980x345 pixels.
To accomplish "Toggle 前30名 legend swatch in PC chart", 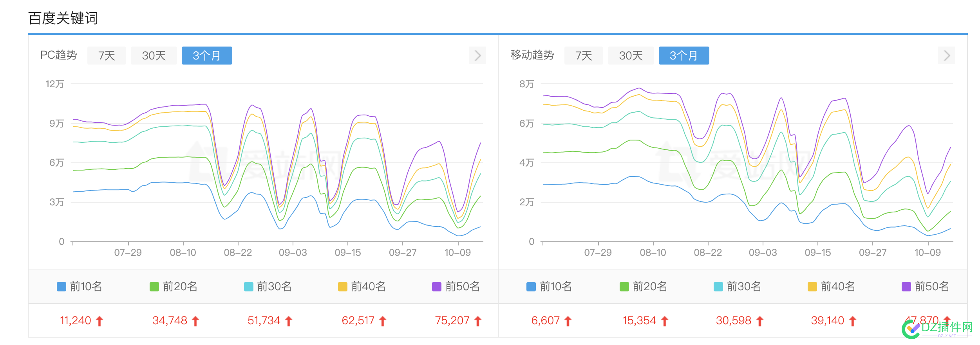I will coord(249,287).
